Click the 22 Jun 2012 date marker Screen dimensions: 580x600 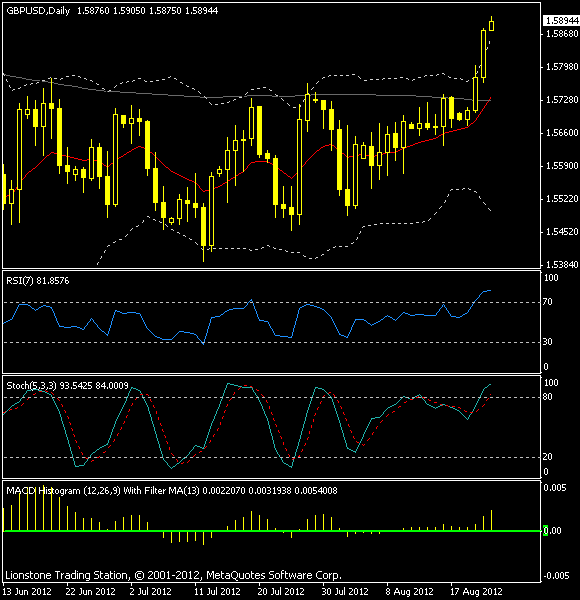[x=91, y=592]
